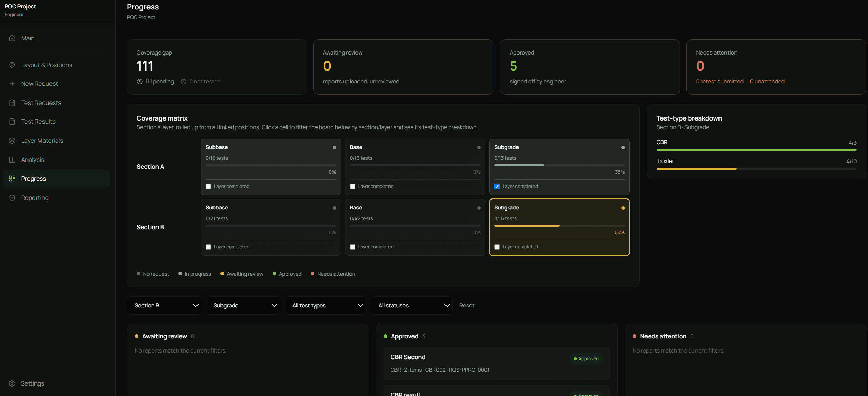This screenshot has height=396, width=868.
Task: Check Layer completed for Section B Subbase
Action: pos(208,247)
